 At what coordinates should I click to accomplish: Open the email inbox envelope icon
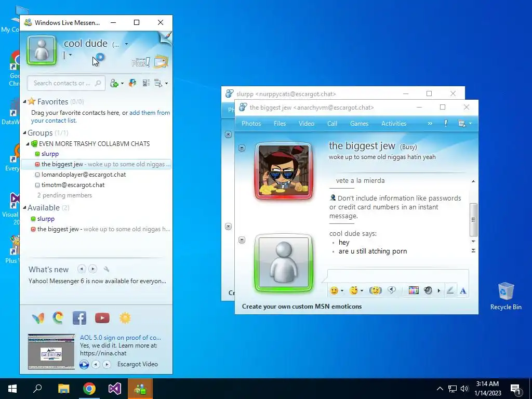tap(161, 62)
